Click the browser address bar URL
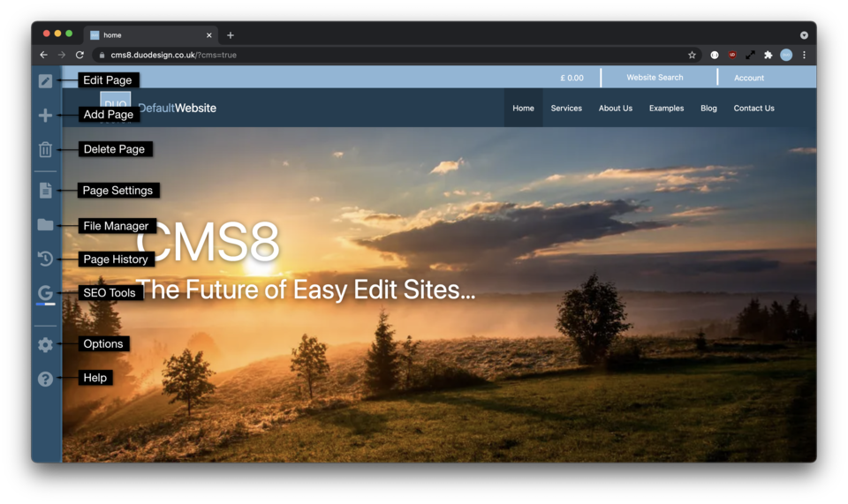The width and height of the screenshot is (848, 504). tap(174, 55)
